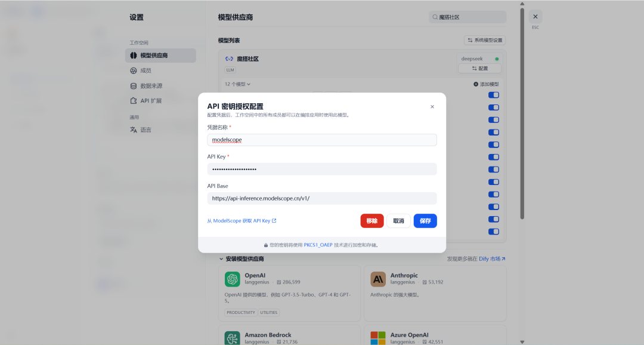Image resolution: width=644 pixels, height=345 pixels.
Task: Click the Azure OpenAI card title
Action: (409, 335)
